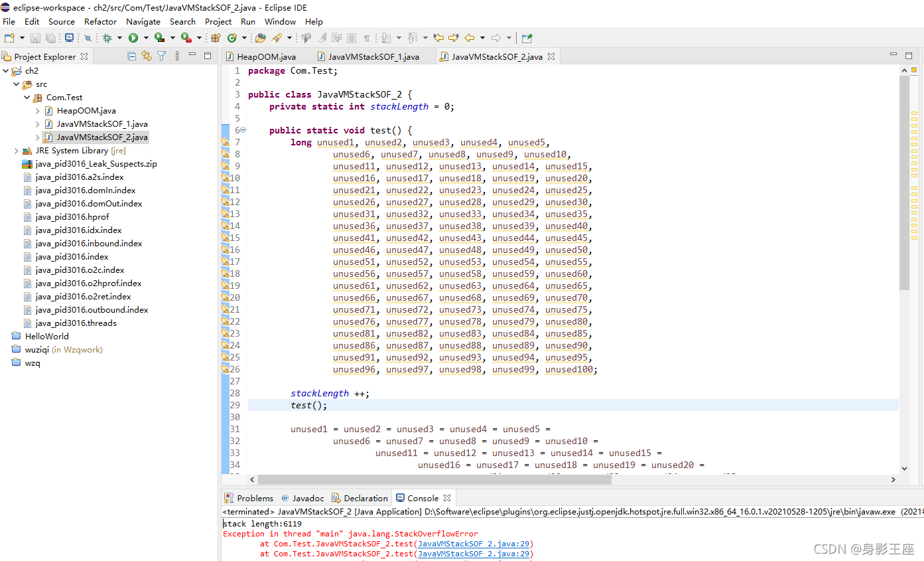Click the Back navigation arrow

click(x=470, y=38)
